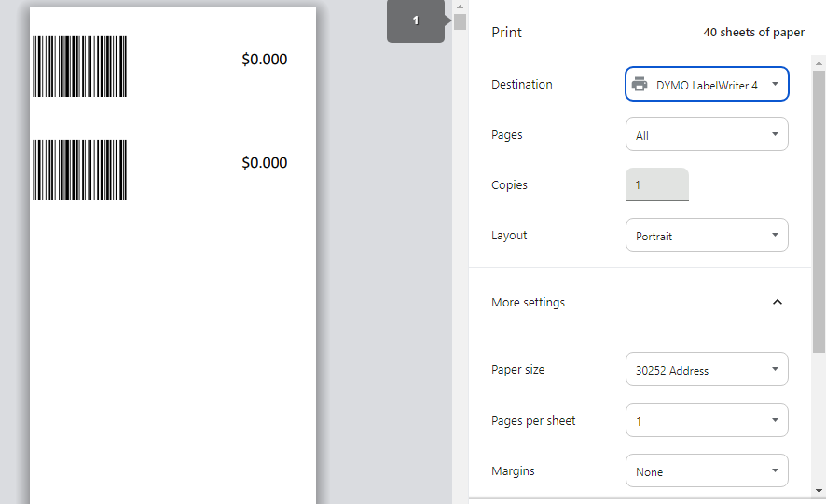The height and width of the screenshot is (504, 826).
Task: Click the settings panel scrollbar up arrow
Action: [x=819, y=63]
